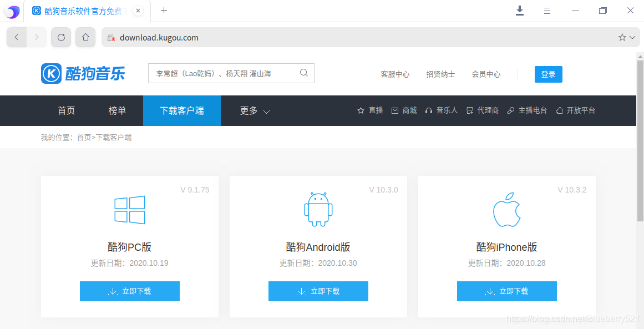Click the search magnifier icon
Image resolution: width=644 pixels, height=329 pixels.
pos(304,73)
